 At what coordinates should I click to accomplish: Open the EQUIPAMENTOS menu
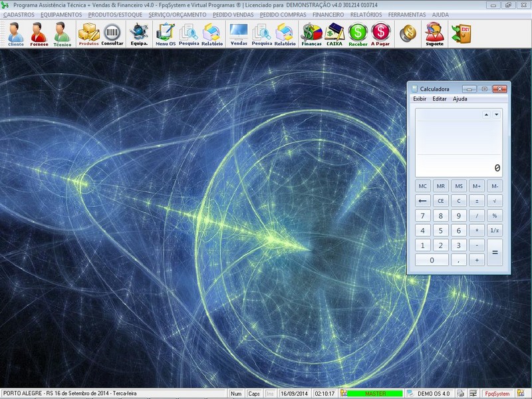tap(61, 15)
